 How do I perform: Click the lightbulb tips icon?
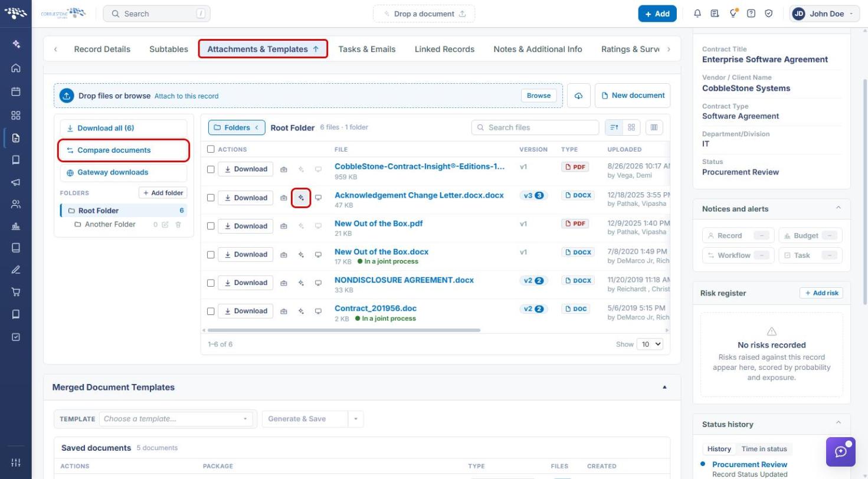point(733,14)
